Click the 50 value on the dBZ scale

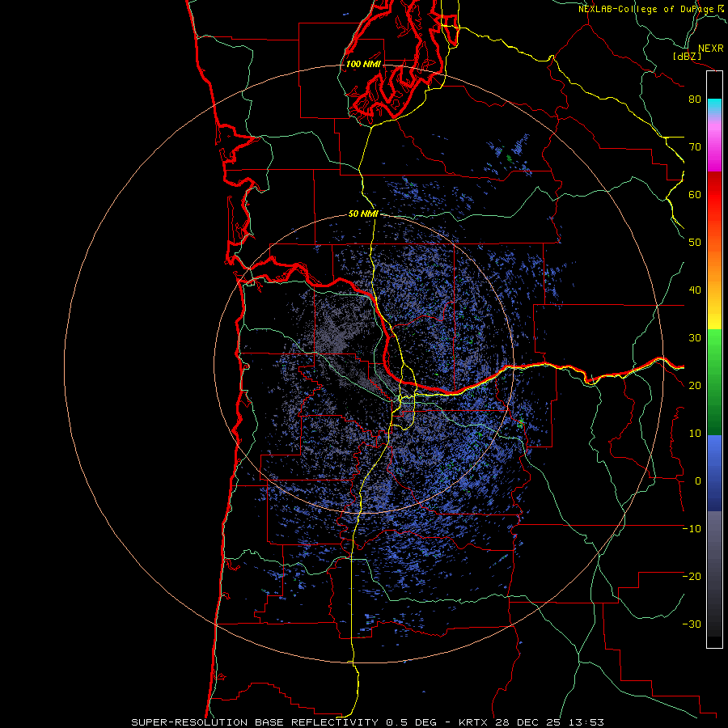[x=695, y=242]
